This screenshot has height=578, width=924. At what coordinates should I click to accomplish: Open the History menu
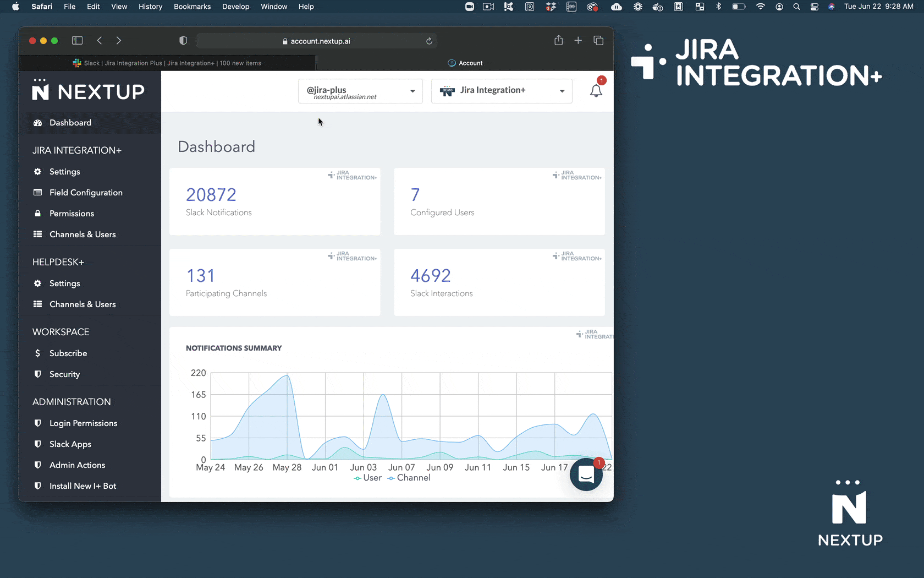click(150, 7)
